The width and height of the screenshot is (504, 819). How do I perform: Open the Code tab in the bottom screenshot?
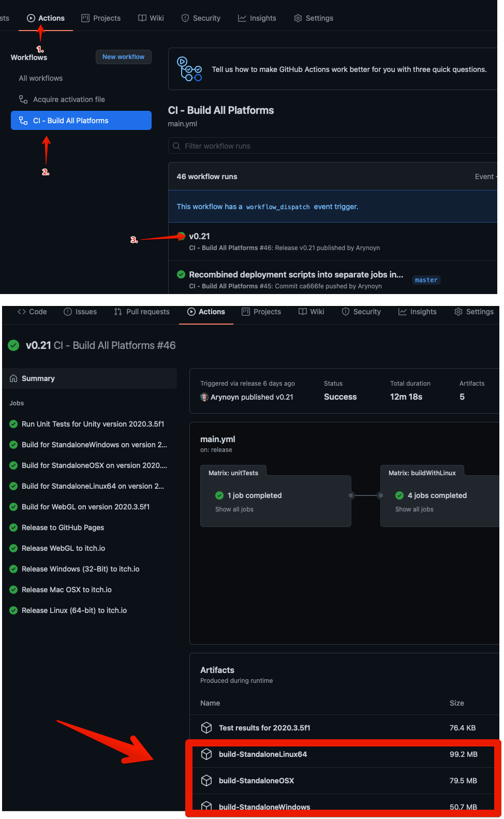(x=32, y=312)
